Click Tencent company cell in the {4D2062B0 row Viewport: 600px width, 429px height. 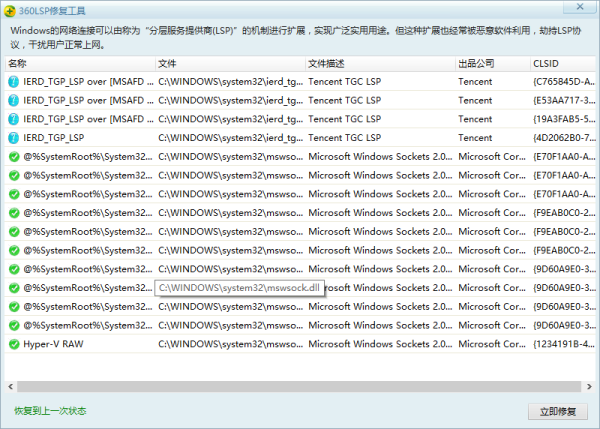(x=475, y=138)
